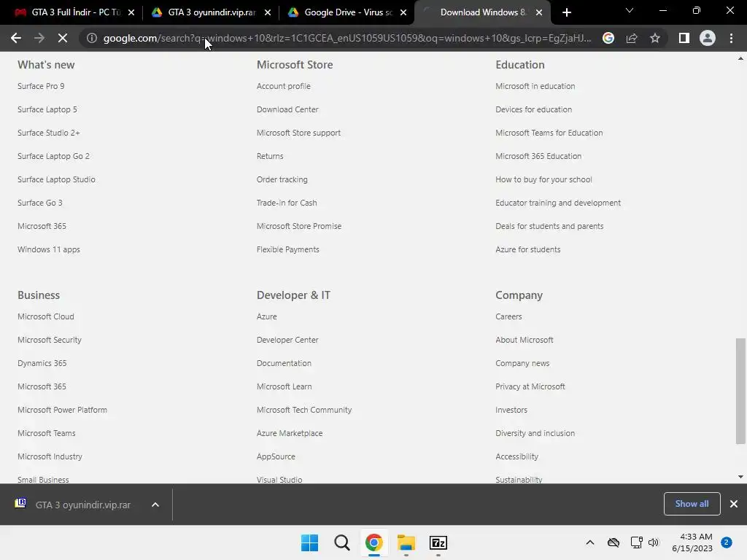Click the Chrome icon in the taskbar

click(374, 542)
